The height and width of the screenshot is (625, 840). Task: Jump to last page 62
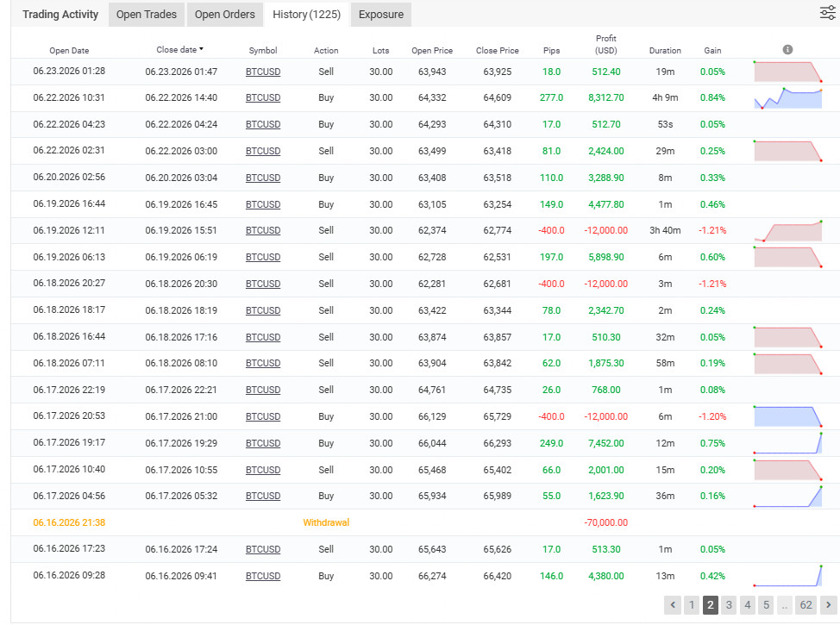(x=806, y=605)
